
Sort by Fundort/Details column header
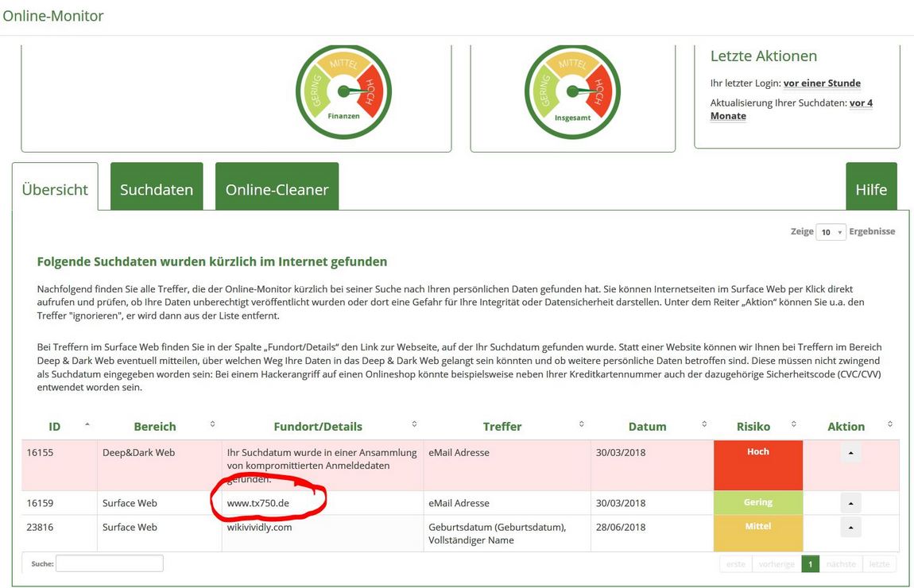click(x=318, y=426)
